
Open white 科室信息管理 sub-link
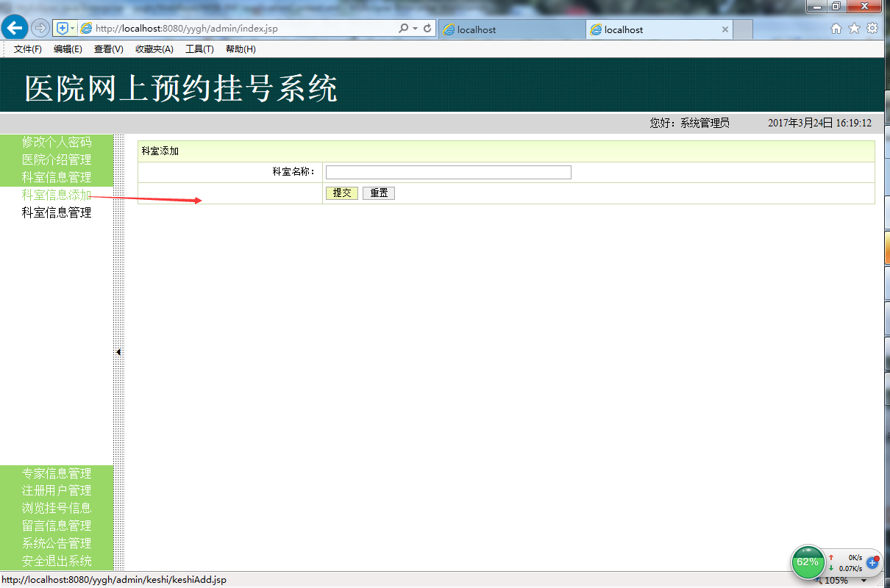click(57, 212)
